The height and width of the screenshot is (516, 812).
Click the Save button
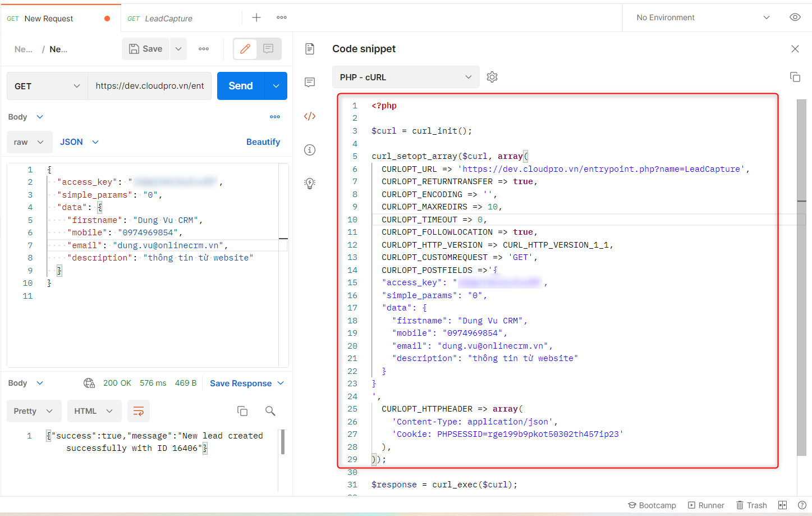(x=146, y=49)
